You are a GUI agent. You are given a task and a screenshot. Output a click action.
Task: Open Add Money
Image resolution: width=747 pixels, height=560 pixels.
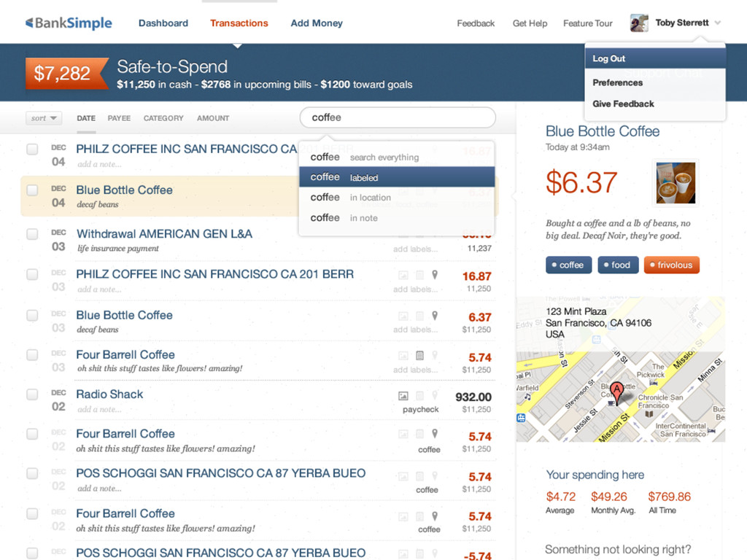coord(317,23)
